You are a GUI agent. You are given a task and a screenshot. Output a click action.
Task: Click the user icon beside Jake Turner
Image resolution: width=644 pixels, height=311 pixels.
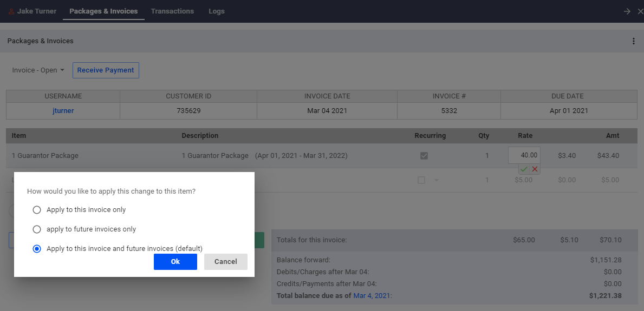(11, 11)
